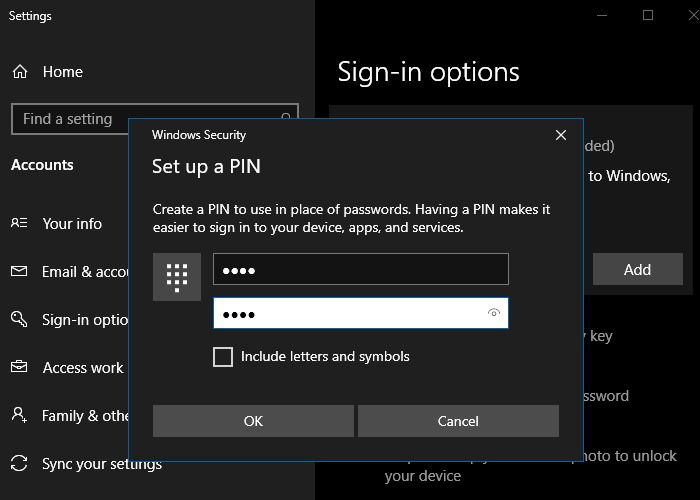
Task: Cancel the PIN setup dialog
Action: coord(458,421)
